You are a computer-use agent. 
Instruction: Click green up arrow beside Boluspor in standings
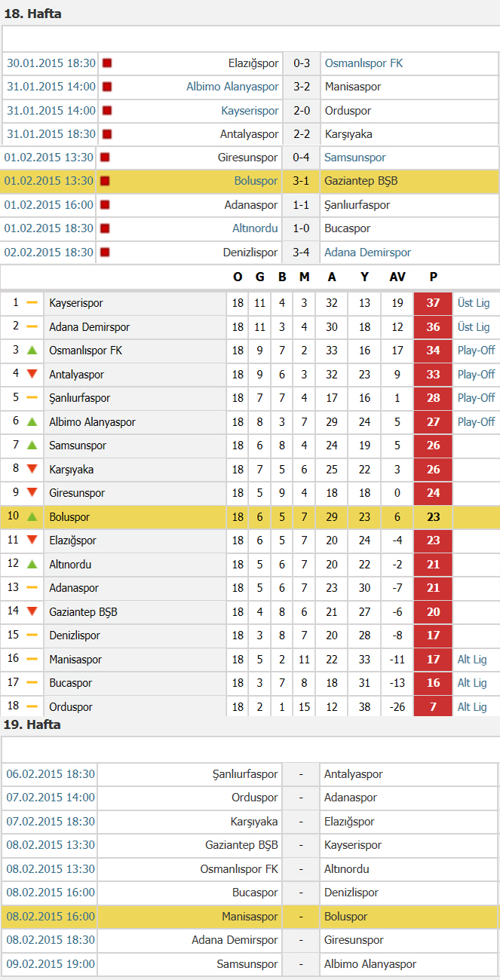32,517
